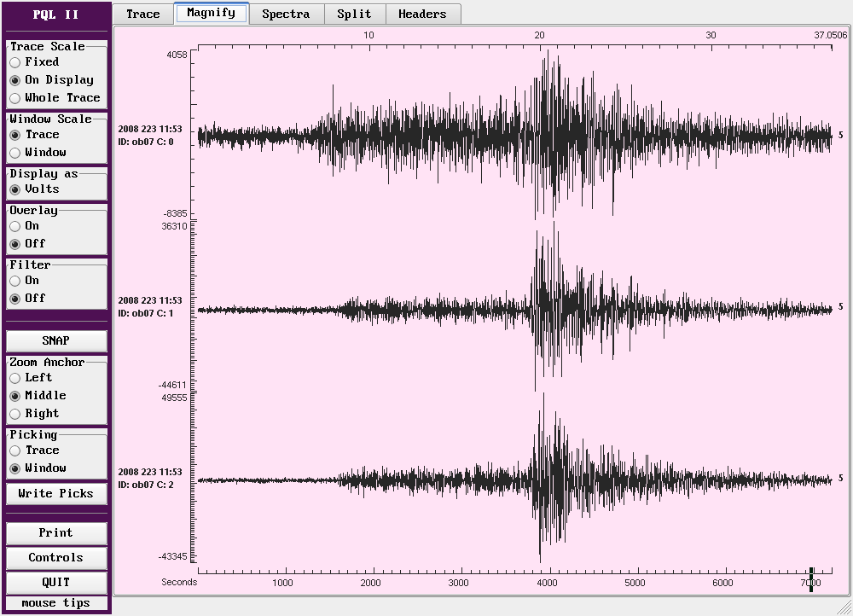
Task: Click the time axis marker near 7000
Action: 810,578
